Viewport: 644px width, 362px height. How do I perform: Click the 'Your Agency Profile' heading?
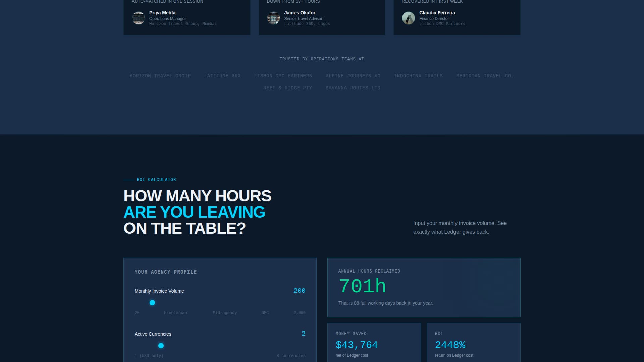click(166, 272)
